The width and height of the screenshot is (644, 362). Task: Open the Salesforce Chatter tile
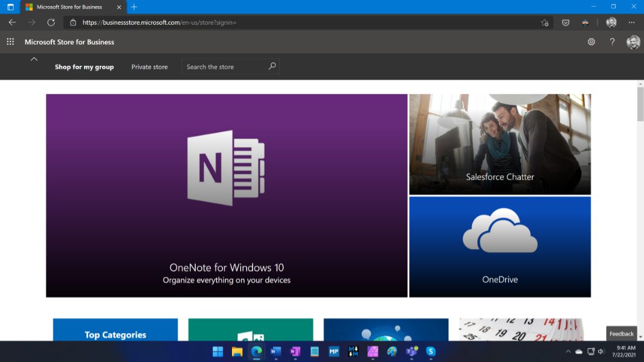500,144
